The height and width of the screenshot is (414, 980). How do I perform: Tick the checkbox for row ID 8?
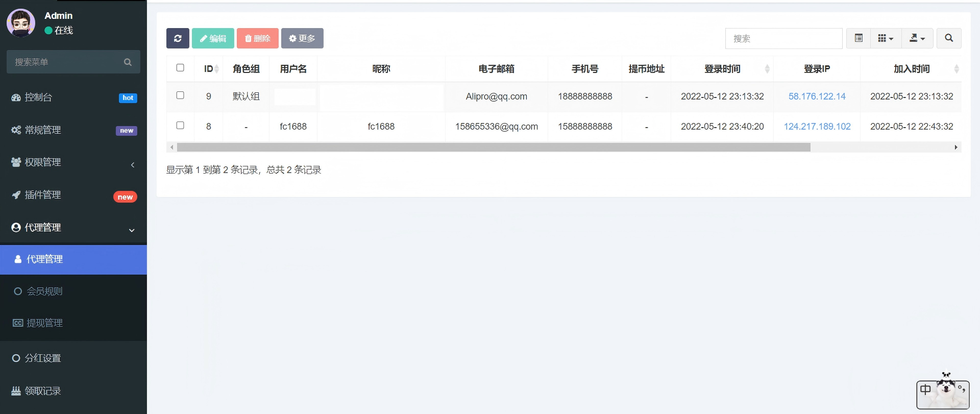[180, 126]
